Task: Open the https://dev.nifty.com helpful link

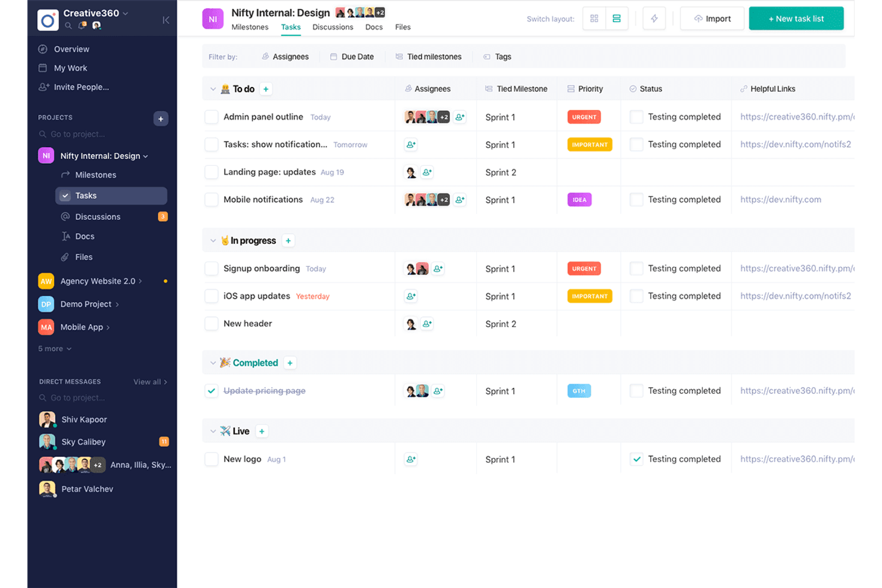Action: pyautogui.click(x=781, y=200)
